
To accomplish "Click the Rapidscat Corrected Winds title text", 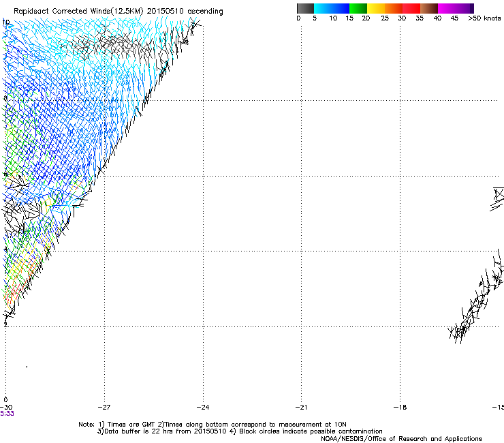I will point(119,12).
